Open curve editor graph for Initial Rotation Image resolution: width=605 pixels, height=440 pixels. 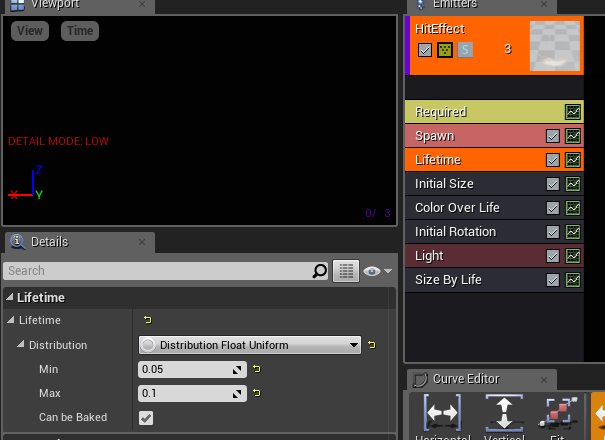click(x=573, y=232)
